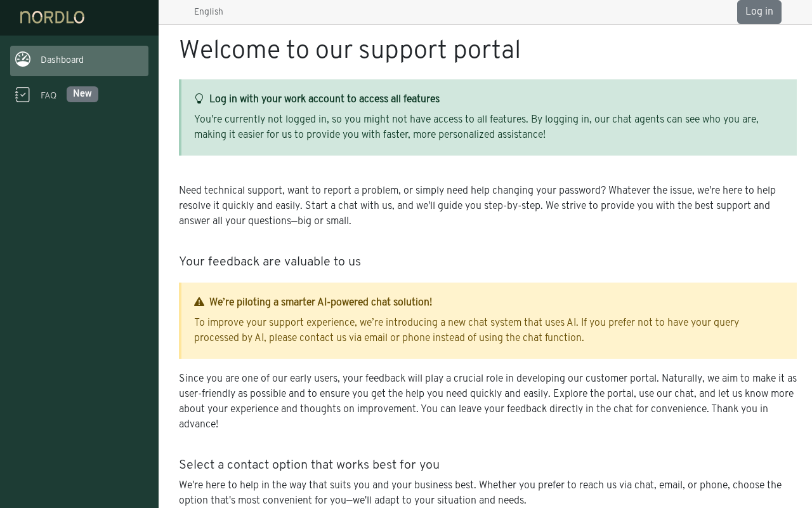Click the green login info banner text
812x508 pixels.
pos(476,127)
